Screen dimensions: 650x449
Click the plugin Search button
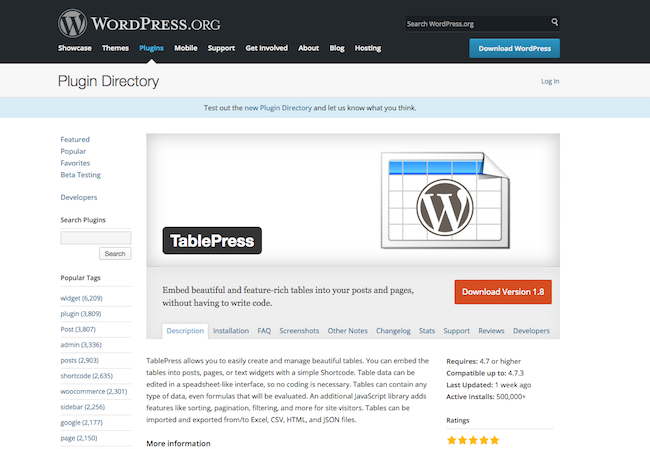(115, 253)
